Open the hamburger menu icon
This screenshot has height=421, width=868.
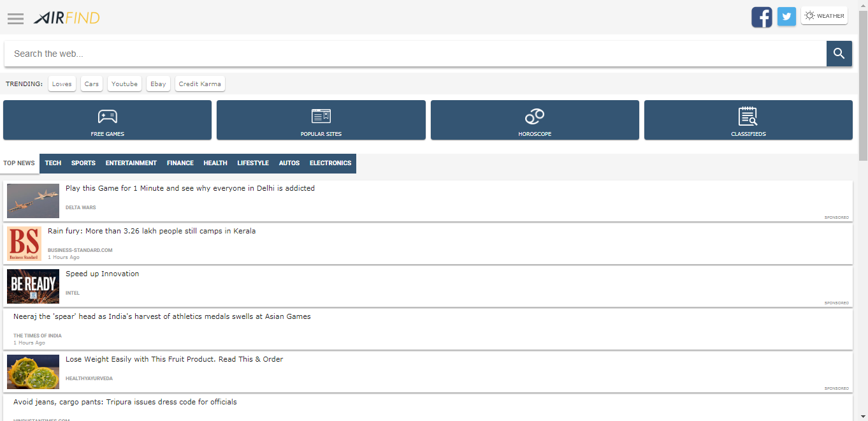click(15, 18)
